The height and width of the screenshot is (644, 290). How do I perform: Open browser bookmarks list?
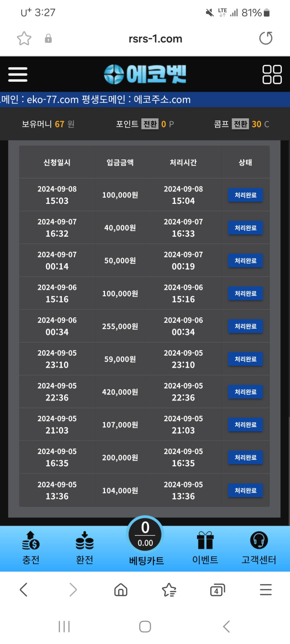[169, 589]
